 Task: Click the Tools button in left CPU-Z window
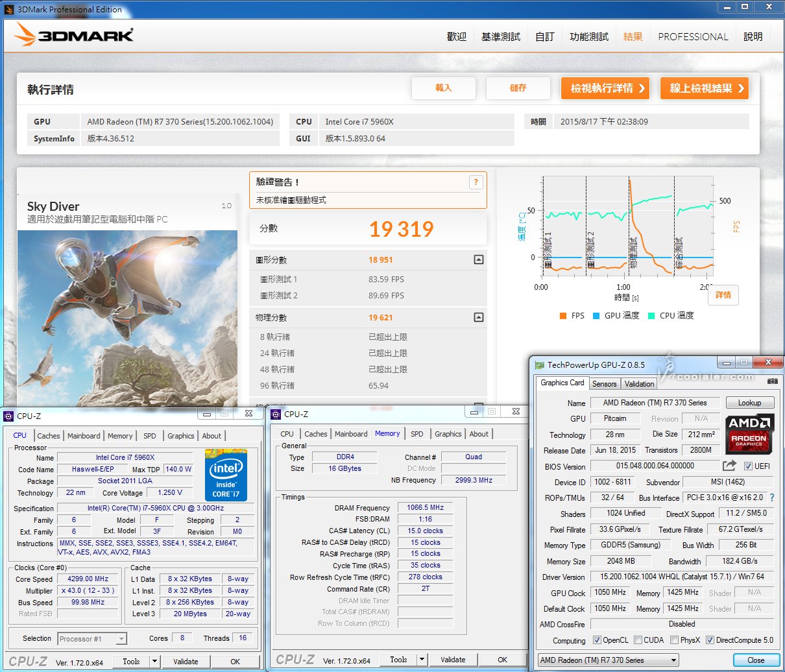(131, 662)
